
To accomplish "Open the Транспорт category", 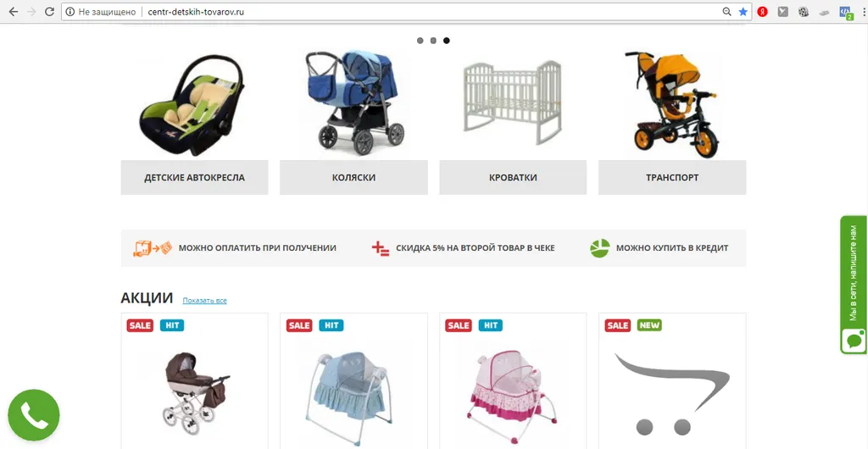I will click(672, 178).
